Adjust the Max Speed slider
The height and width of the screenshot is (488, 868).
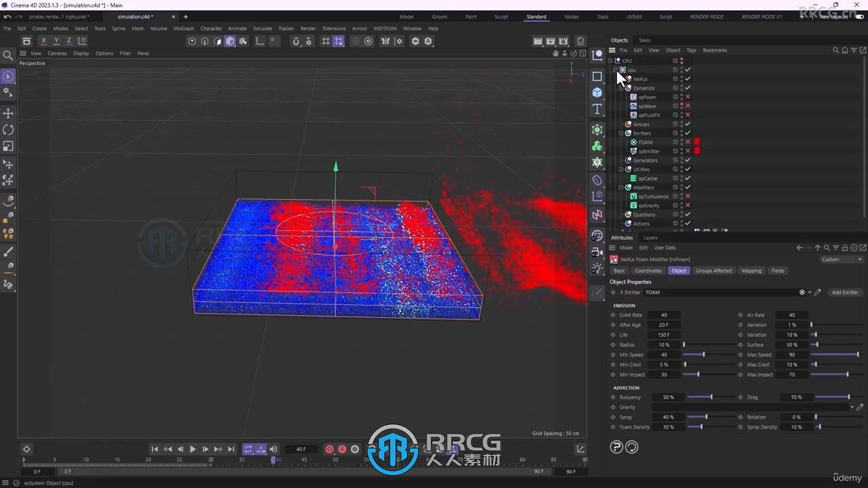pos(837,354)
